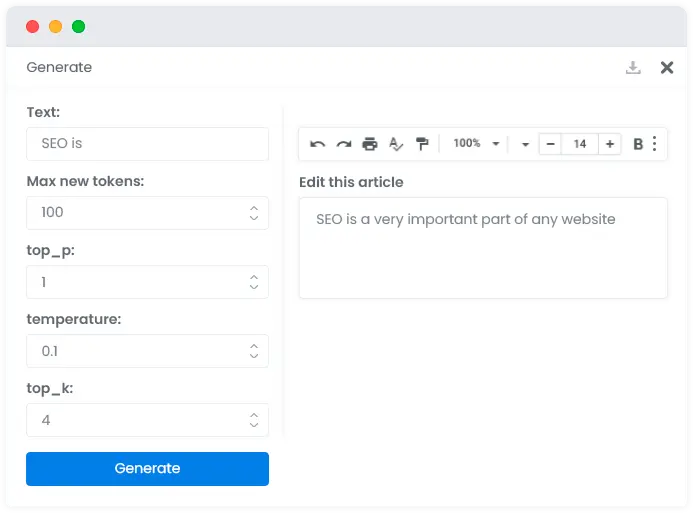Raise temperature using its up arrow
693x513 pixels.
tap(254, 346)
